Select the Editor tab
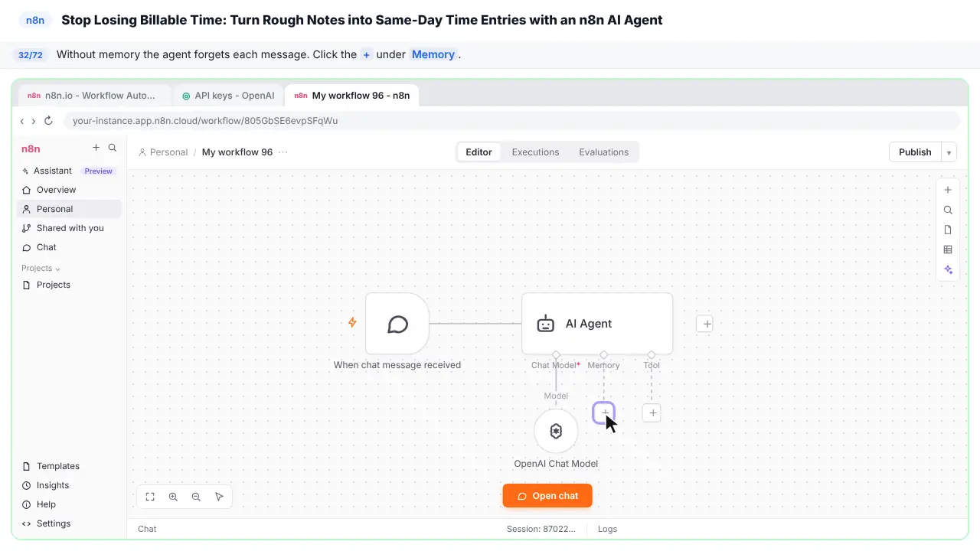The width and height of the screenshot is (980, 551). click(x=479, y=152)
